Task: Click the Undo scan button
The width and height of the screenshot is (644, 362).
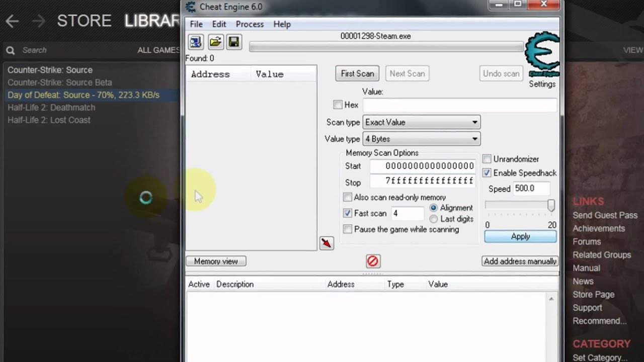Action: (x=501, y=73)
